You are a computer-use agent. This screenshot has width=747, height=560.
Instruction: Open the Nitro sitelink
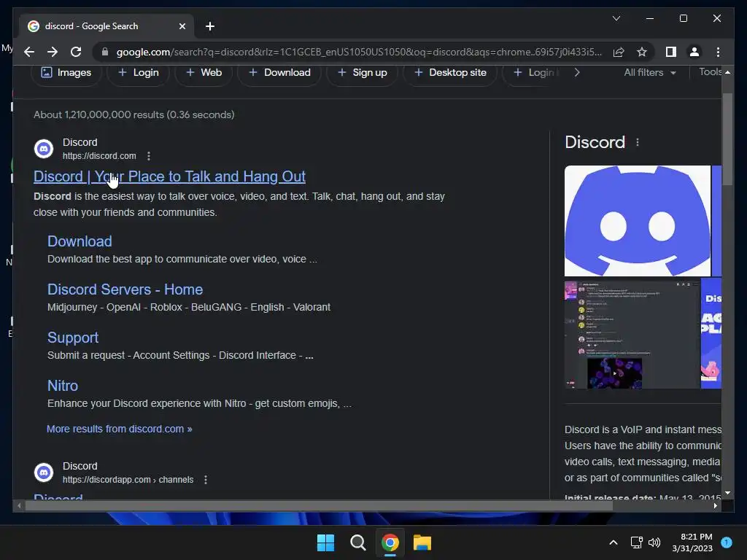[63, 386]
